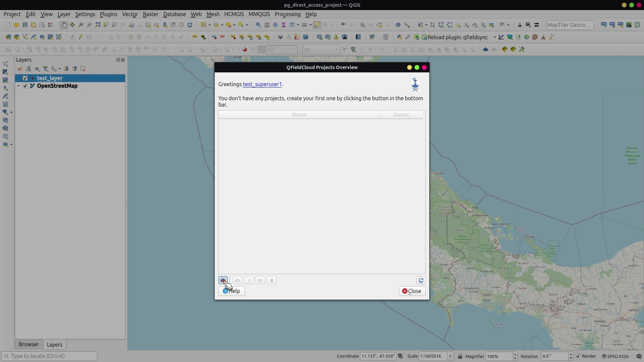The width and height of the screenshot is (644, 362).
Task: Click the Type to locate search field
Action: pos(50,356)
